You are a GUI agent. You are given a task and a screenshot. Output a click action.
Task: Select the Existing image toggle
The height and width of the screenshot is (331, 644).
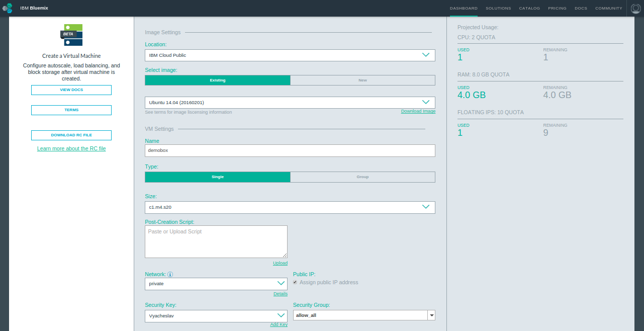(x=218, y=80)
